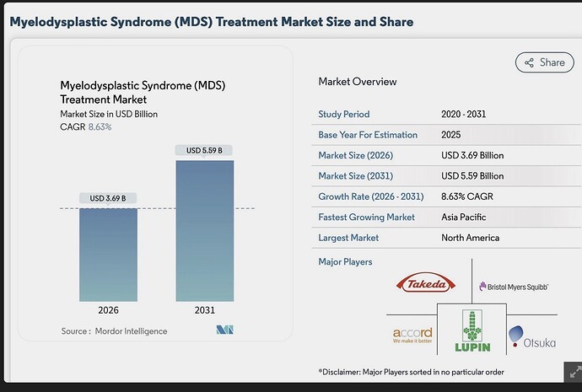This screenshot has height=392, width=582.
Task: Click the Fastest Growing Market row label
Action: click(366, 217)
